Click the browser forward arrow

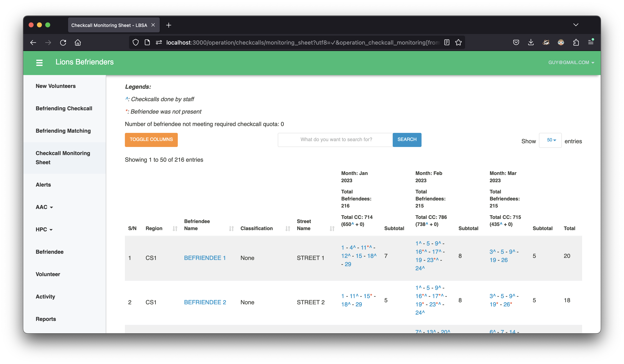pos(48,42)
